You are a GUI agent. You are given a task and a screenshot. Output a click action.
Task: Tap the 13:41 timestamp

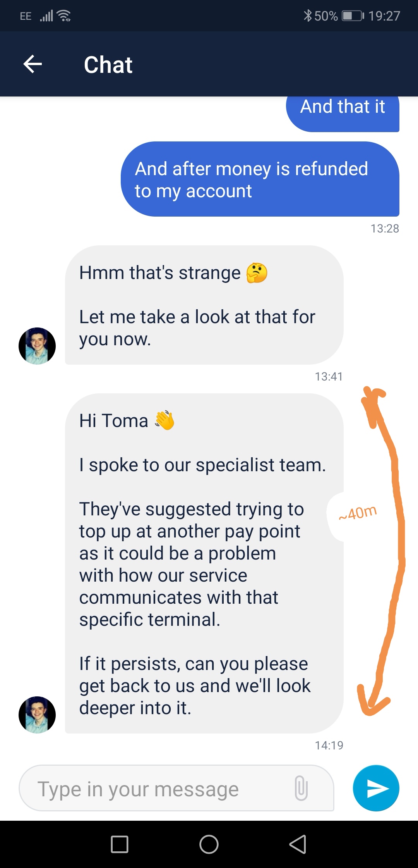[x=329, y=377]
